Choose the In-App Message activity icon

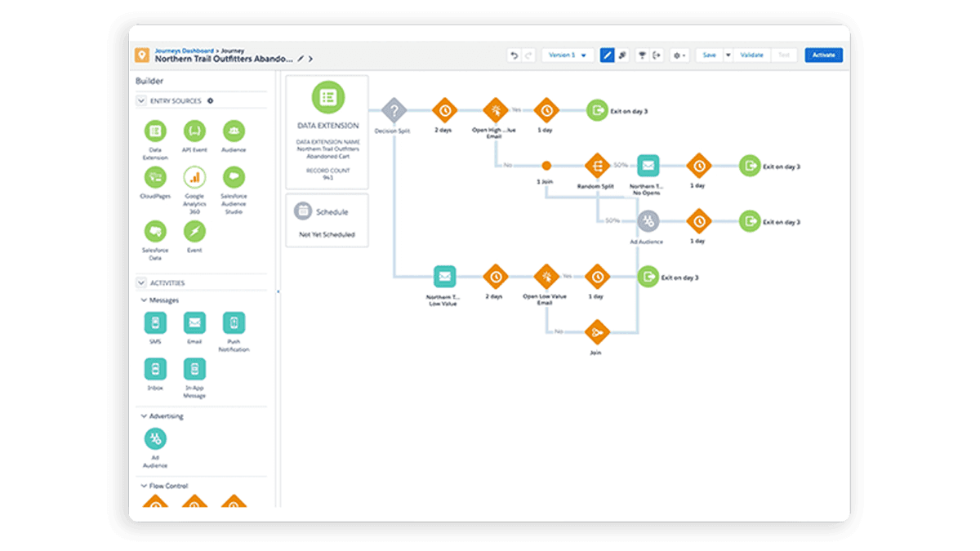pos(194,369)
